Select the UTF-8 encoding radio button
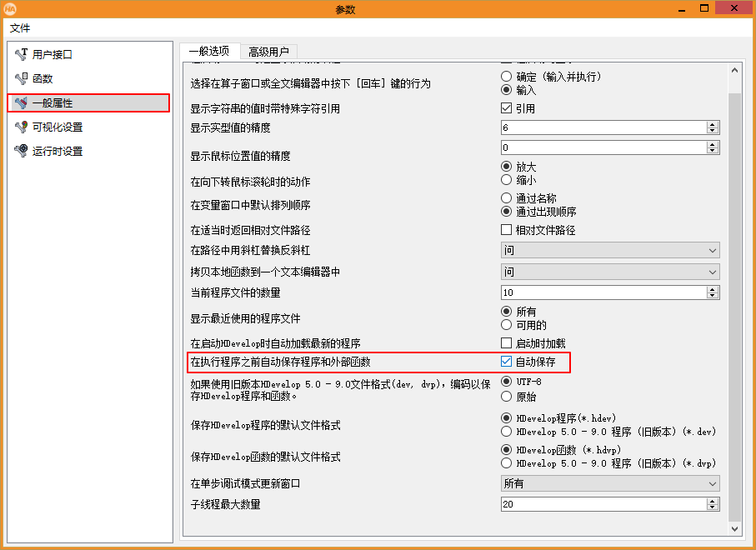Viewport: 756px width, 550px height. [506, 382]
